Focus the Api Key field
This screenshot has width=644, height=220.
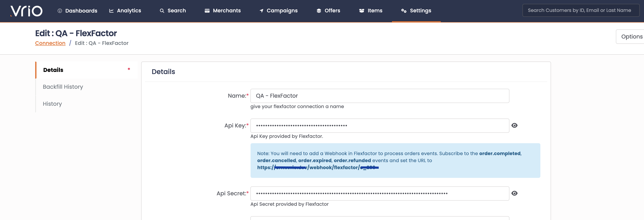[380, 126]
